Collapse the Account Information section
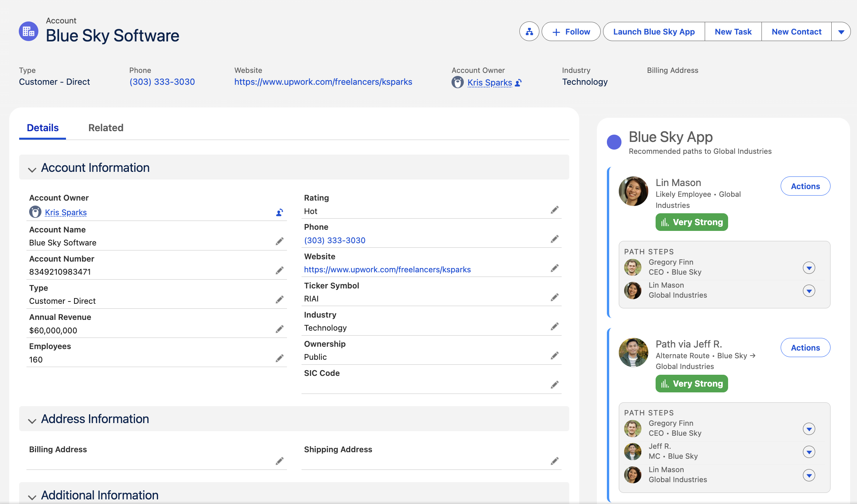The width and height of the screenshot is (857, 504). pyautogui.click(x=32, y=169)
